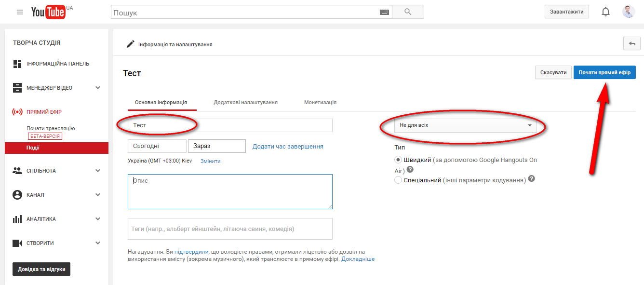
Task: Click the title field containing Тест
Action: coord(230,125)
